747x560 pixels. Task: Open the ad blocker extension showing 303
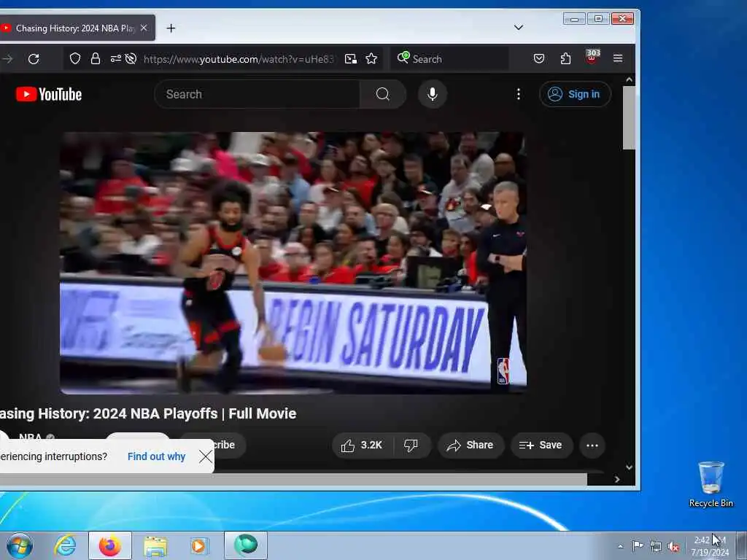click(592, 57)
